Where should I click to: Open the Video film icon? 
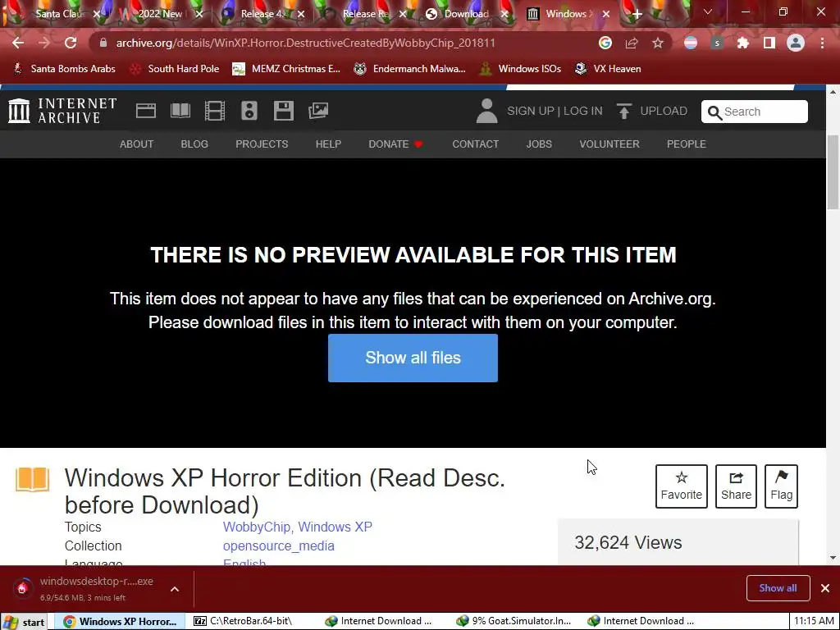click(215, 111)
